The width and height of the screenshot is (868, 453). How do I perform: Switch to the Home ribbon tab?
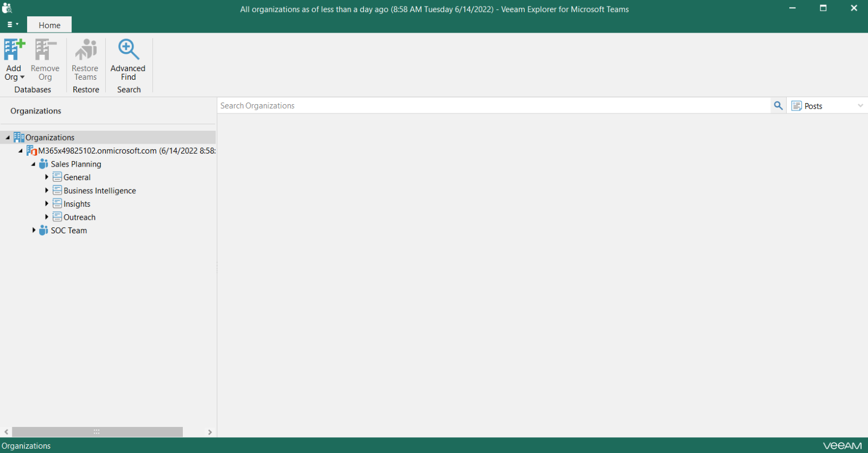point(49,25)
